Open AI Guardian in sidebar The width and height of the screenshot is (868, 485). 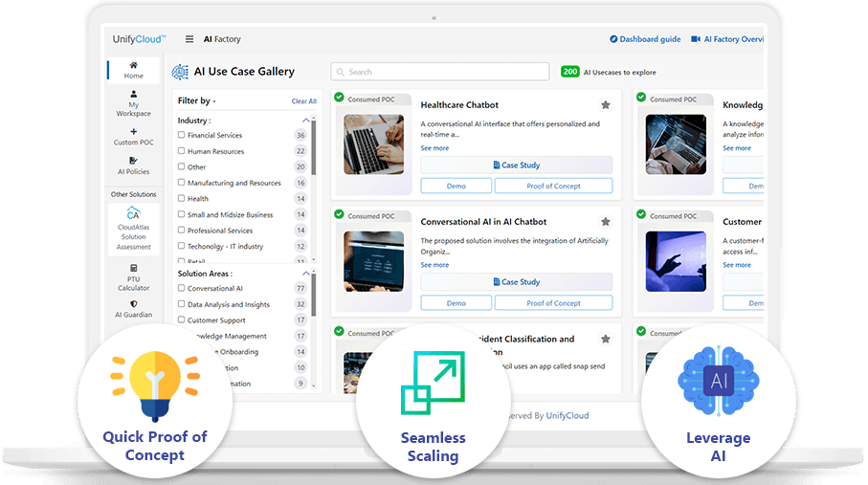click(x=133, y=309)
